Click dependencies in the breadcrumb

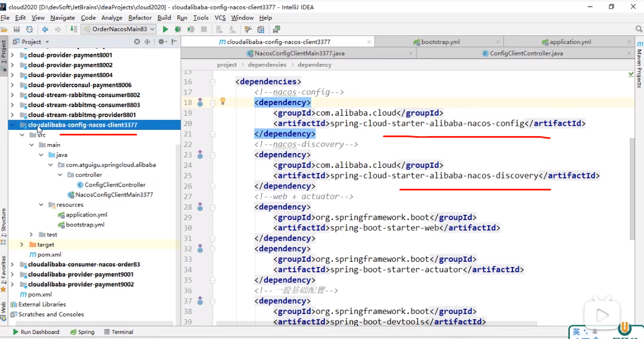pos(267,65)
